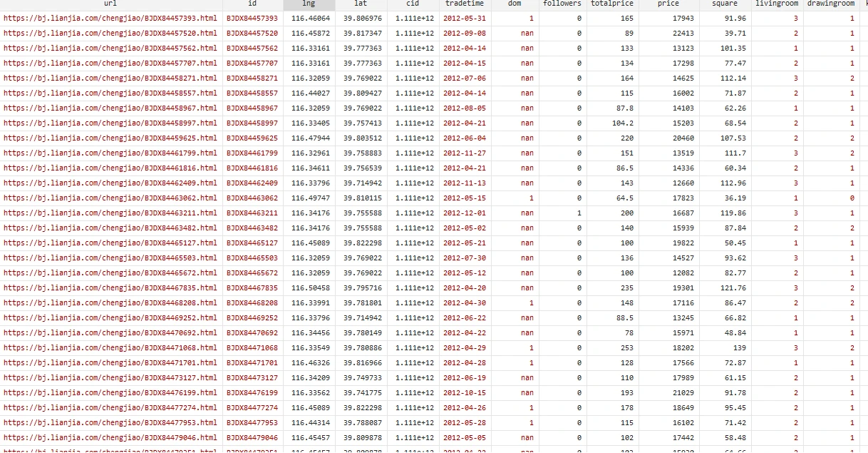
Task: Open the BJDX84457520.html chengjiao URL
Action: click(110, 34)
